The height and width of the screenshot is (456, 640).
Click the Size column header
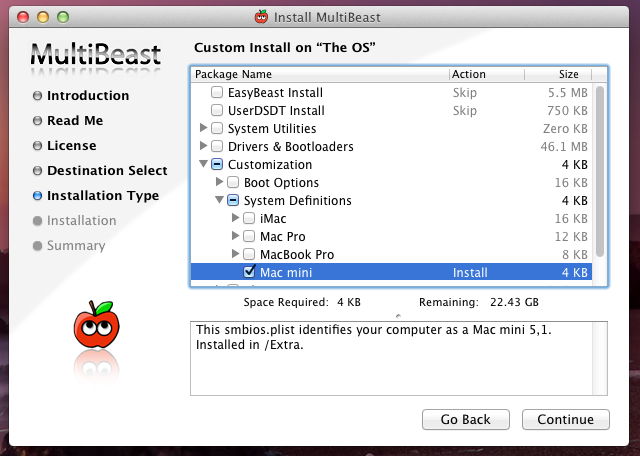[558, 74]
